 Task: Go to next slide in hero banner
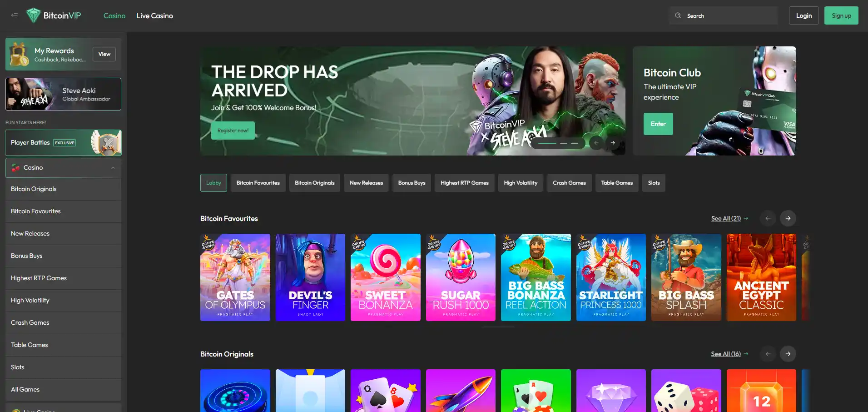point(613,143)
